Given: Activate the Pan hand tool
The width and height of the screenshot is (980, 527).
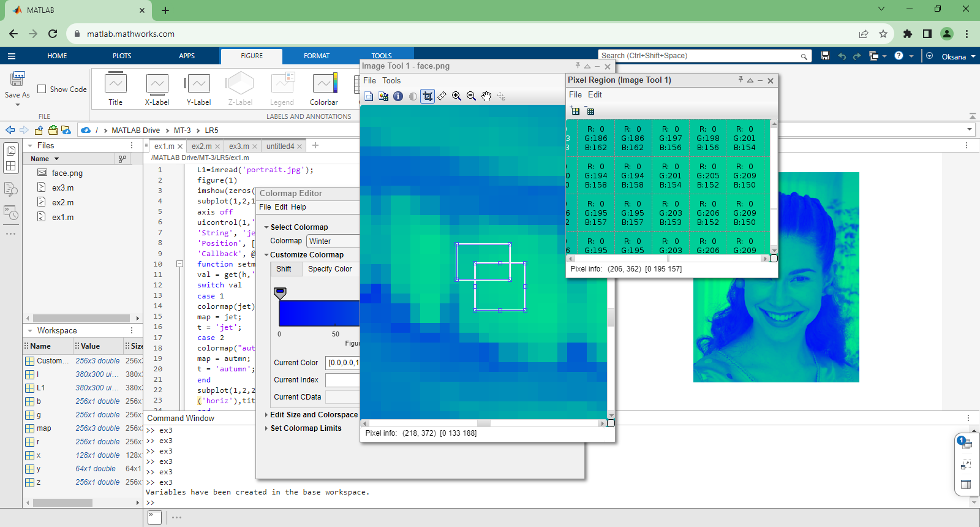Looking at the screenshot, I should [x=486, y=96].
